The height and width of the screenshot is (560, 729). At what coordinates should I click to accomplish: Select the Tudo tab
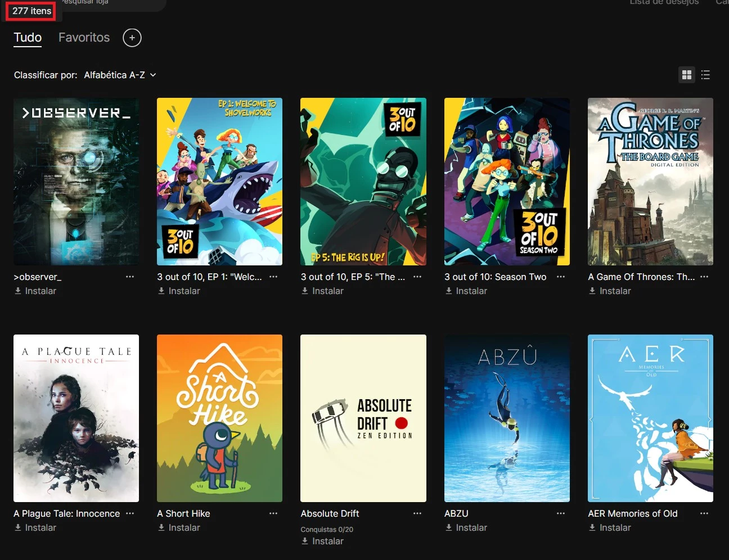28,38
